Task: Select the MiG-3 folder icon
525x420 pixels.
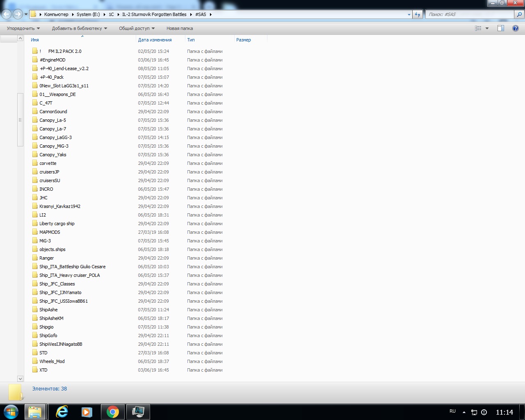Action: point(35,241)
